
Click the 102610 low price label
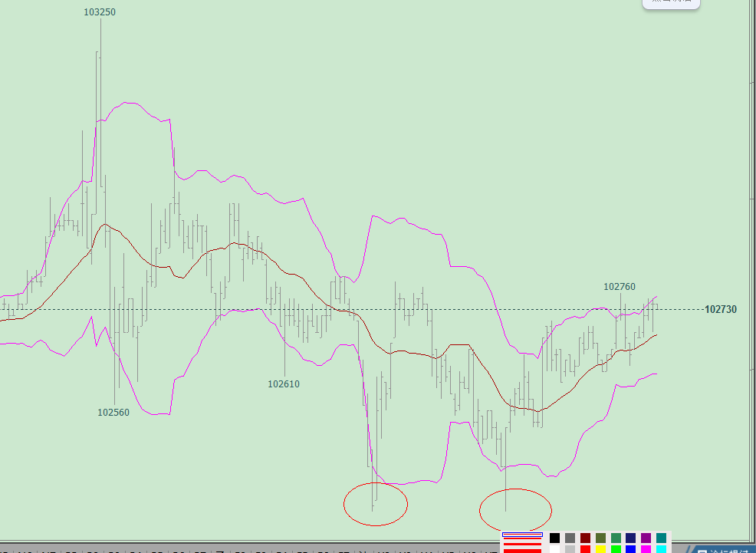(x=284, y=383)
